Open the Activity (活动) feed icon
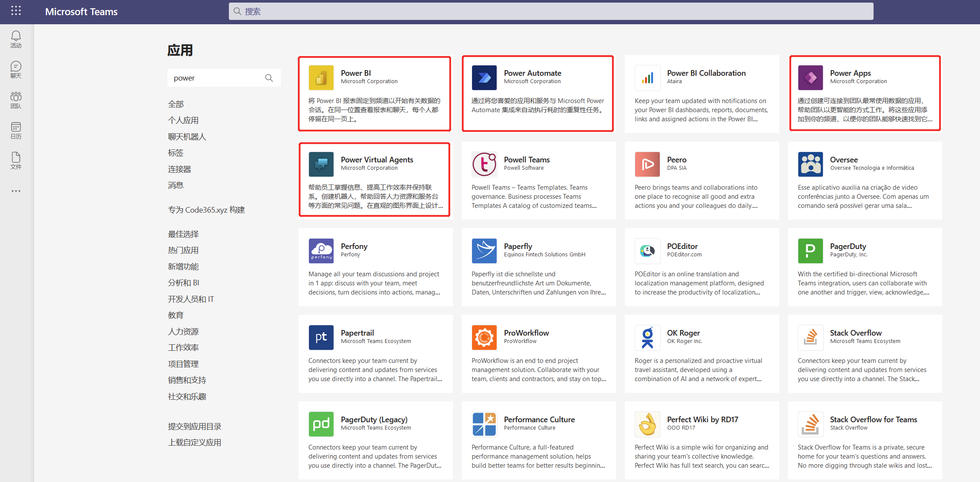 tap(16, 39)
